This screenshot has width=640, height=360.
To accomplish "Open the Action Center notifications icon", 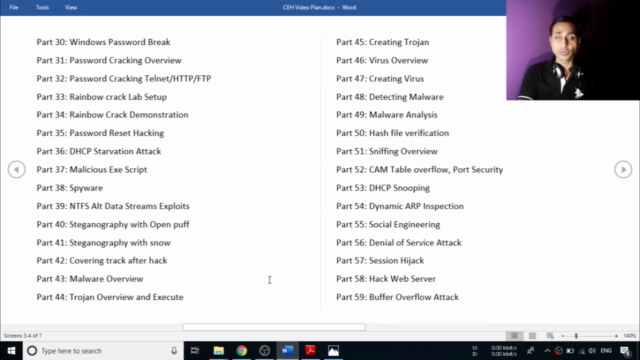I will tap(625, 351).
